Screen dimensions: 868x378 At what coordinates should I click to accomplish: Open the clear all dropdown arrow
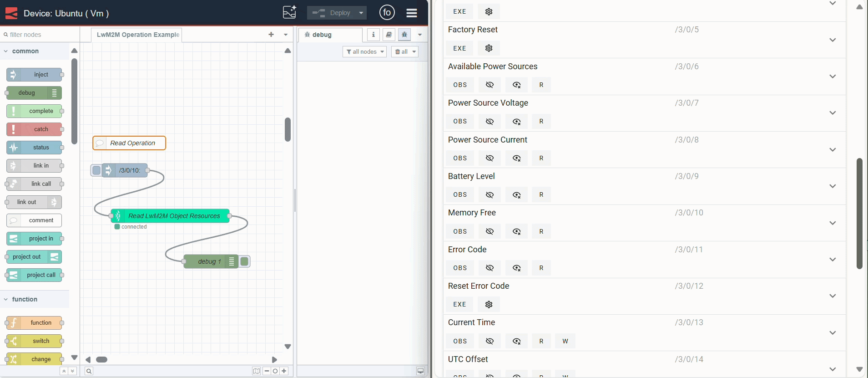[414, 52]
